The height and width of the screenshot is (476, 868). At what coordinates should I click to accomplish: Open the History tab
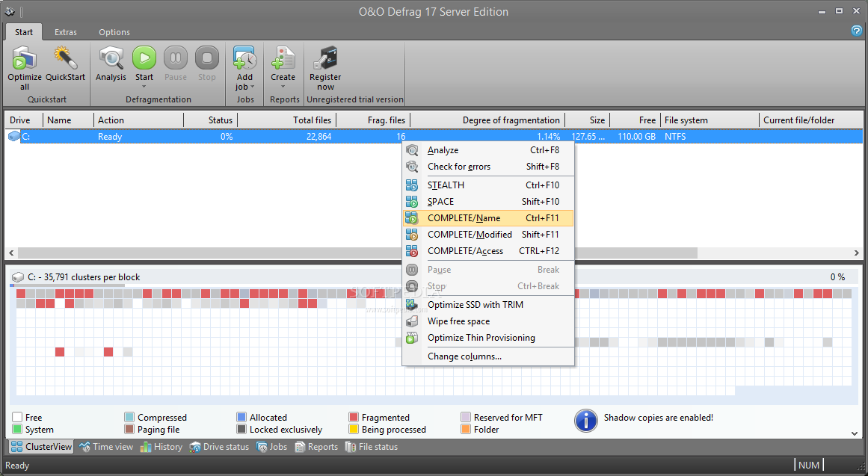[x=161, y=447]
